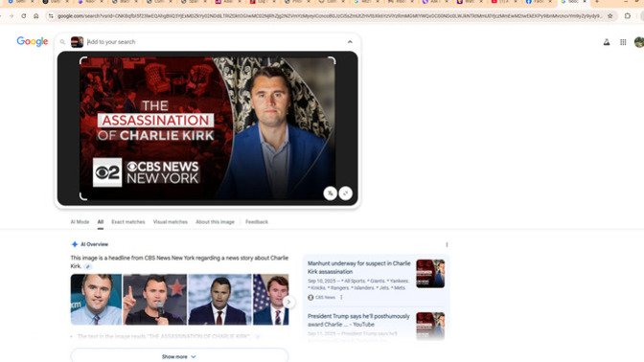This screenshot has height=362, width=644.
Task: Focus the 'Add to your search' field
Action: point(214,42)
